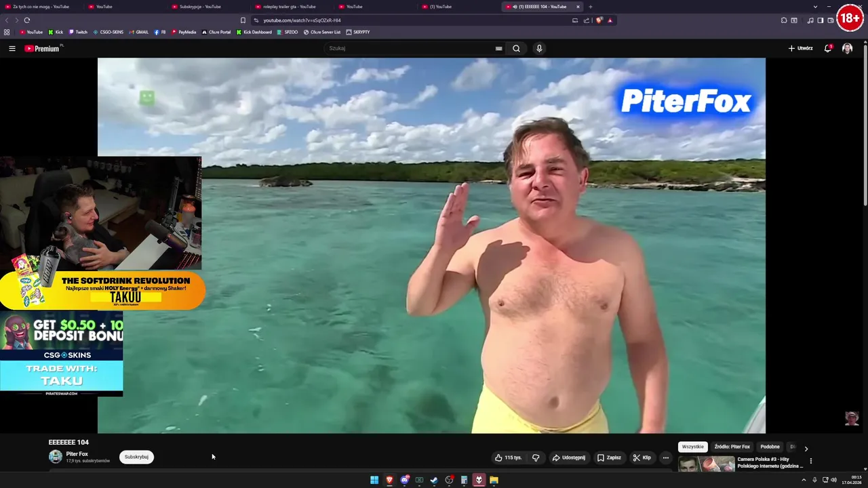Go back with the browser back arrow

[7, 20]
